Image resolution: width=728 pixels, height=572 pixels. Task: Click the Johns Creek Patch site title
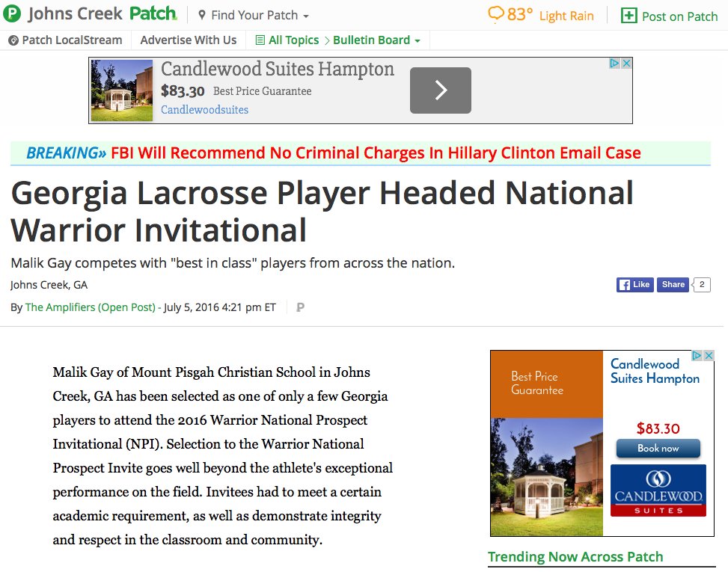tap(103, 13)
